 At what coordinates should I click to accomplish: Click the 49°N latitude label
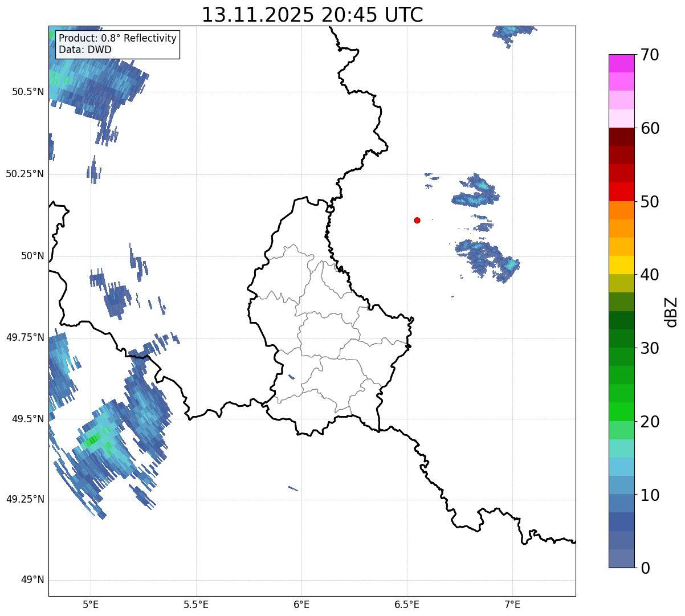(x=32, y=580)
